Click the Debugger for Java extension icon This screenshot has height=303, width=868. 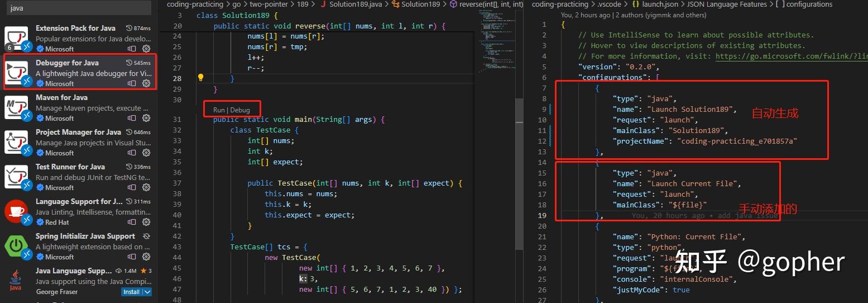point(16,73)
